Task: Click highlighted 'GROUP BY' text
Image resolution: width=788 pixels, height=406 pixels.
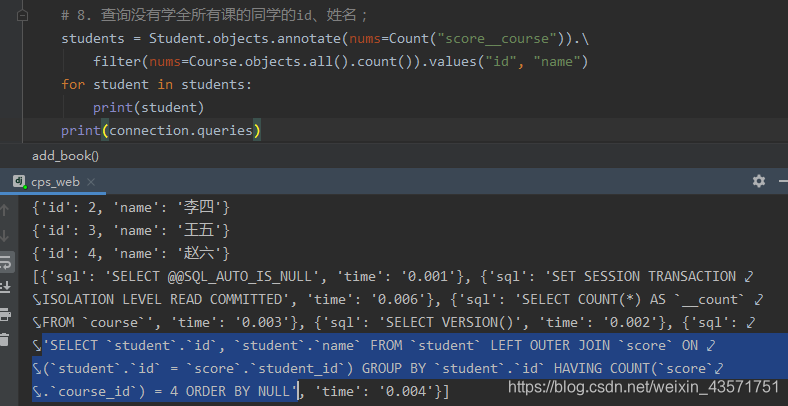Action: click(x=394, y=369)
